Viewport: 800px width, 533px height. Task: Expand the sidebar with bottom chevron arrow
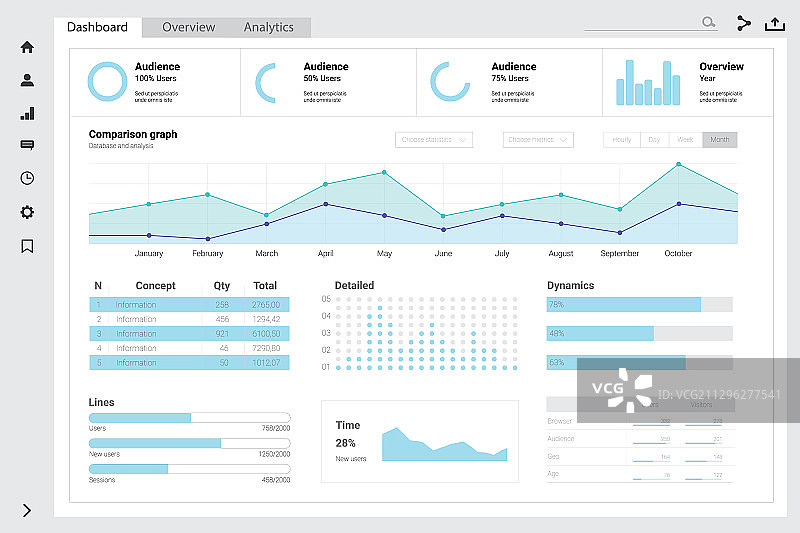[27, 510]
